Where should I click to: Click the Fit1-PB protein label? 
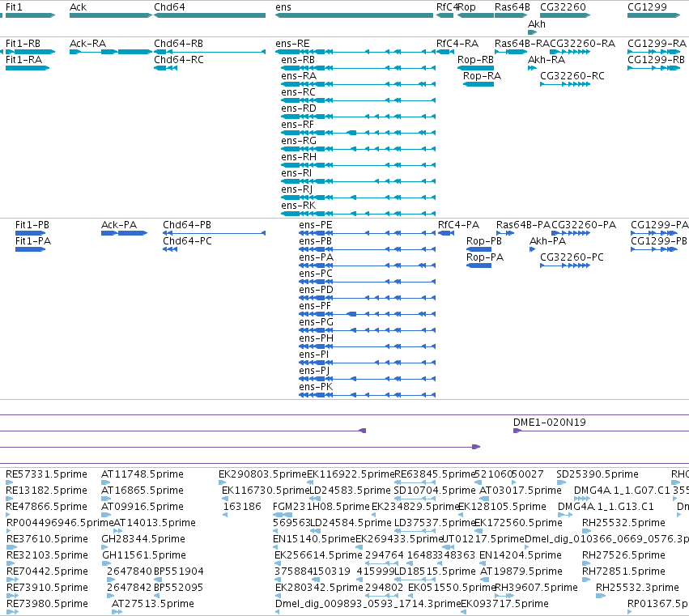tap(32, 225)
